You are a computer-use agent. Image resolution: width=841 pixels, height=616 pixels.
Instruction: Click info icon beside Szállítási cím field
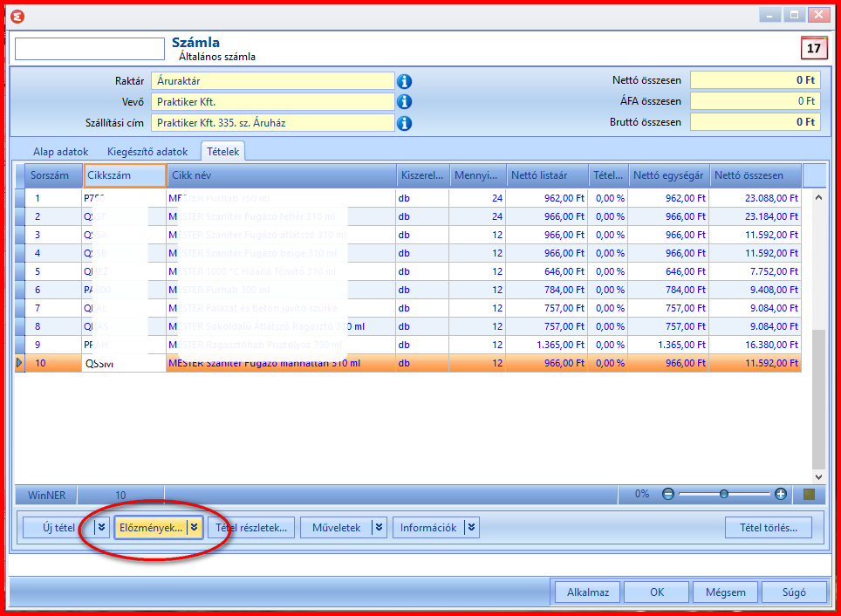tap(404, 123)
